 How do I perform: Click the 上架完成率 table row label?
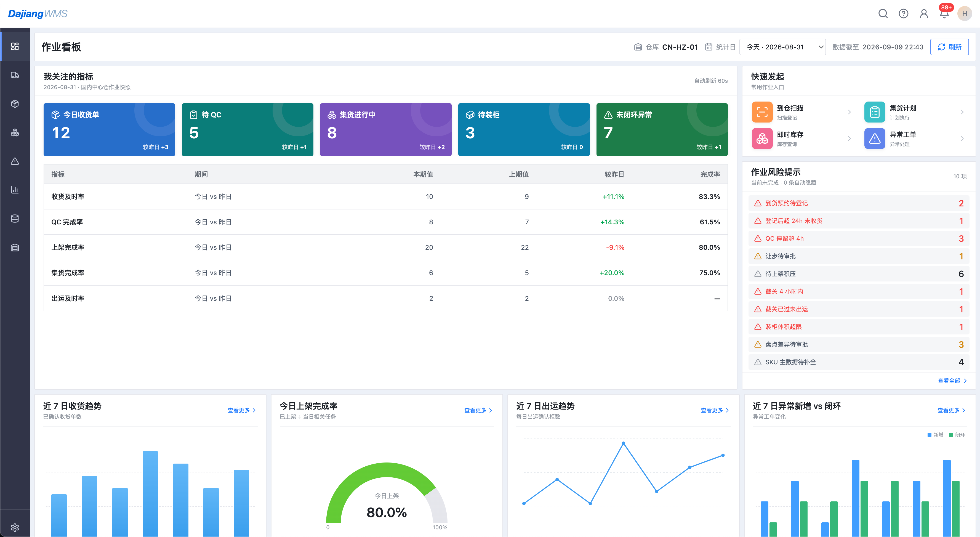[68, 247]
